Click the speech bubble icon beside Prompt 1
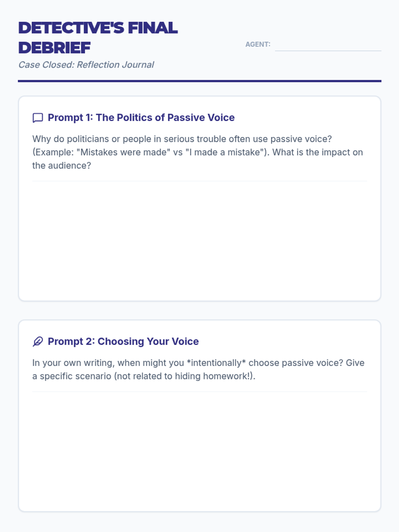The height and width of the screenshot is (532, 399). pos(38,118)
